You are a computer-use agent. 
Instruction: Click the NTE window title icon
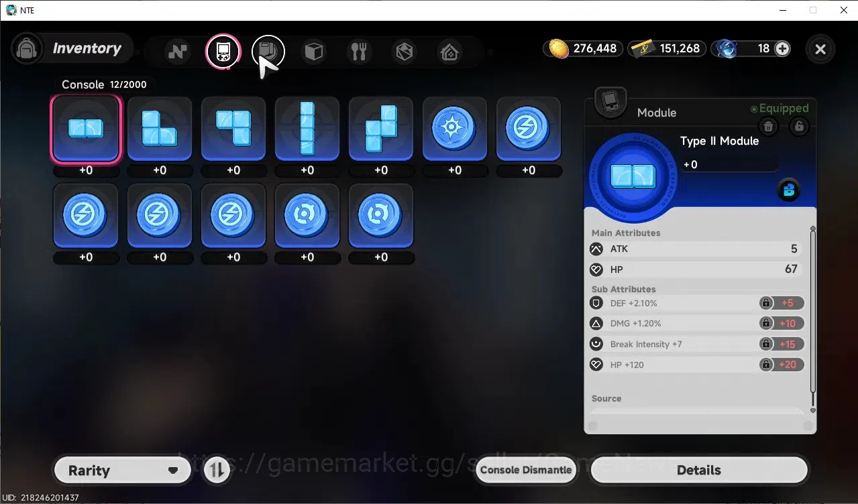click(11, 10)
